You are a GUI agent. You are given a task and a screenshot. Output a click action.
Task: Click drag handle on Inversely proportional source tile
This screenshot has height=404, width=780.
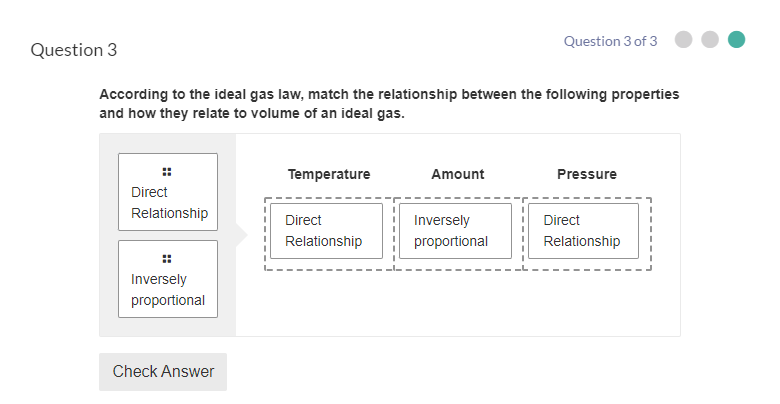pos(167,257)
